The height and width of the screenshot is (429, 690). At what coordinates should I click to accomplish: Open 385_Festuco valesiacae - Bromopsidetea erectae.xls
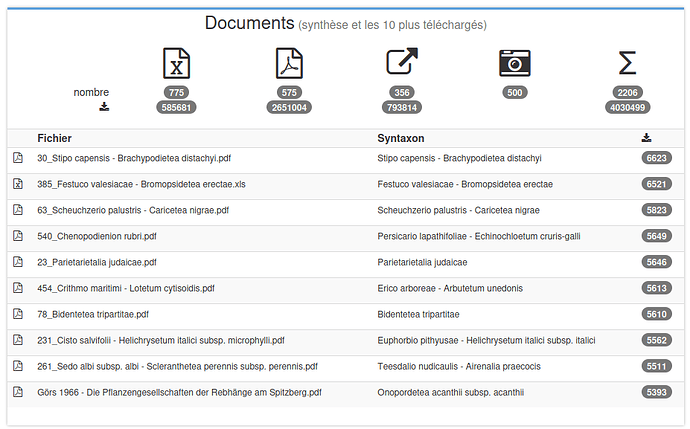coord(141,184)
